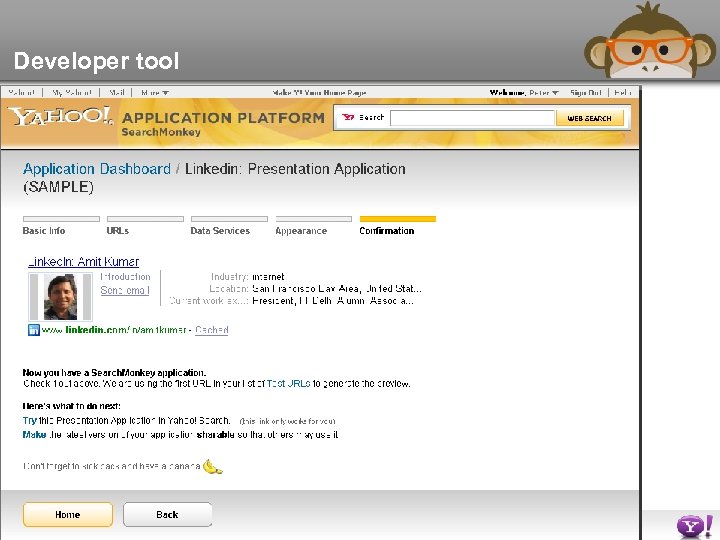This screenshot has height=540, width=720.
Task: Click the www.linkedin.com profile URL
Action: click(114, 330)
